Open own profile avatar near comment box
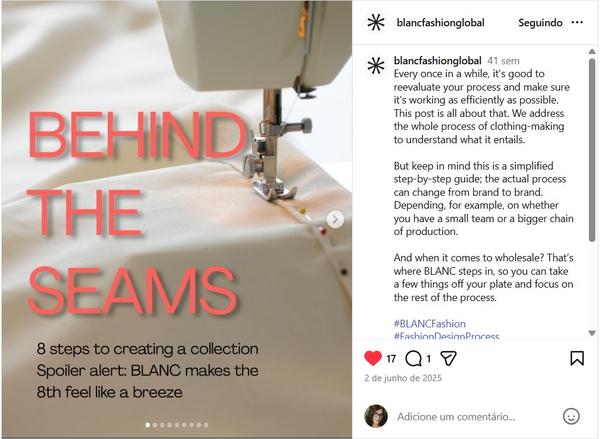 tap(376, 416)
